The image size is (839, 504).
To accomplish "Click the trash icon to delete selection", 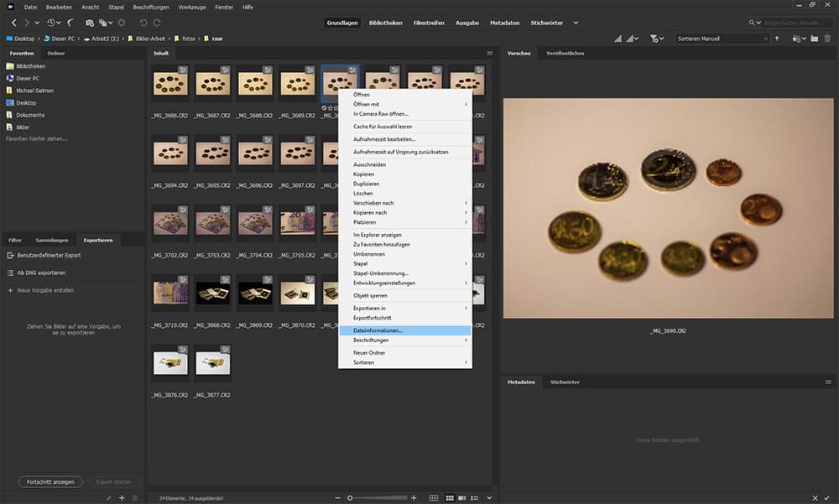I will coord(827,39).
